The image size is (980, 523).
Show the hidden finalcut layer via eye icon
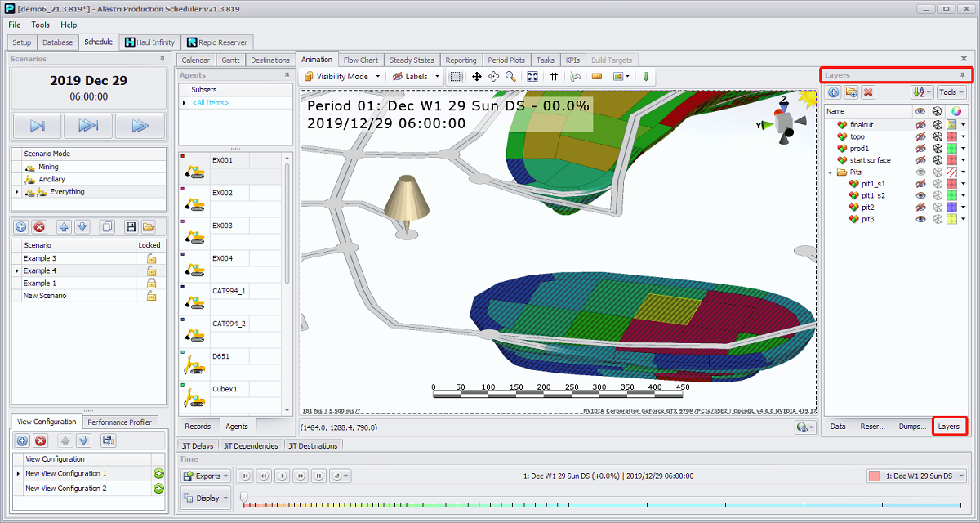(920, 125)
